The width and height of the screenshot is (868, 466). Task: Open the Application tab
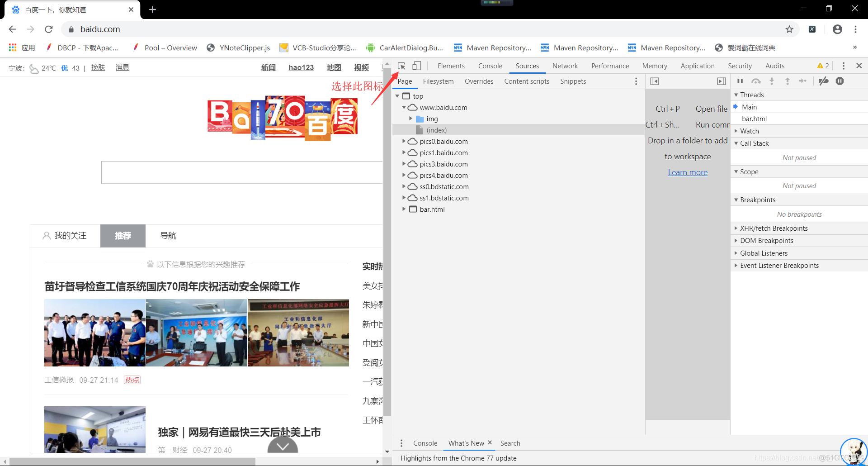click(x=698, y=66)
